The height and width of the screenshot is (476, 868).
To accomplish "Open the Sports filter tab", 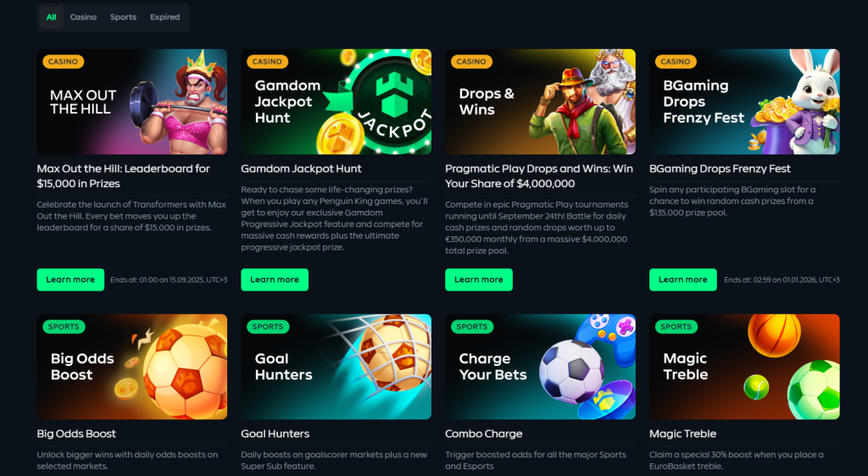I will pos(123,17).
